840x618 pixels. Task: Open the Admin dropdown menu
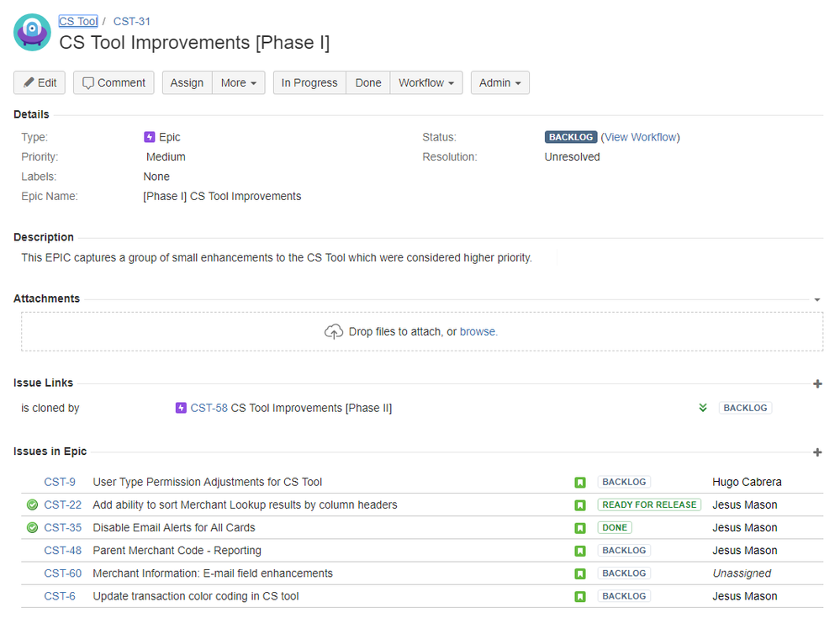[499, 82]
